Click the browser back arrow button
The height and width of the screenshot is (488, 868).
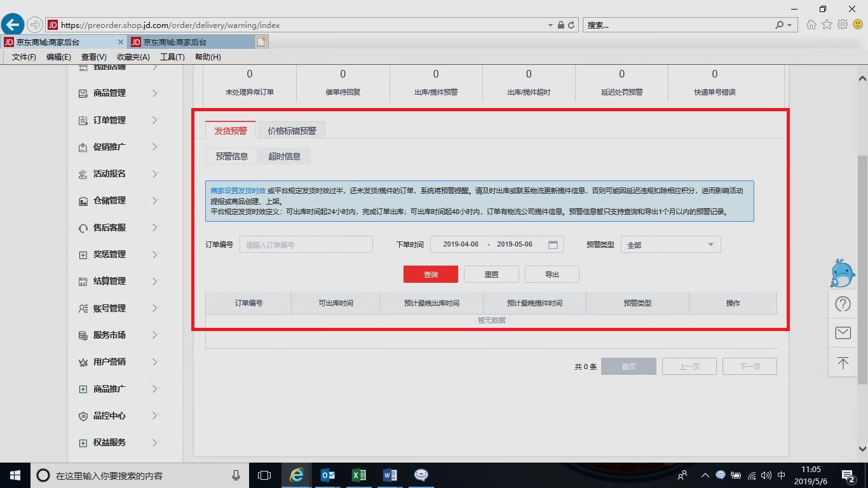13,25
